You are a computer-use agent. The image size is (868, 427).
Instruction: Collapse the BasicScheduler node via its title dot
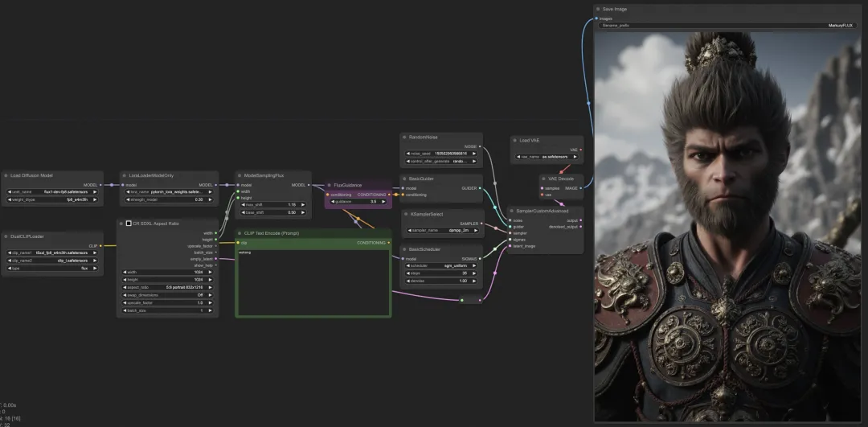(404, 249)
